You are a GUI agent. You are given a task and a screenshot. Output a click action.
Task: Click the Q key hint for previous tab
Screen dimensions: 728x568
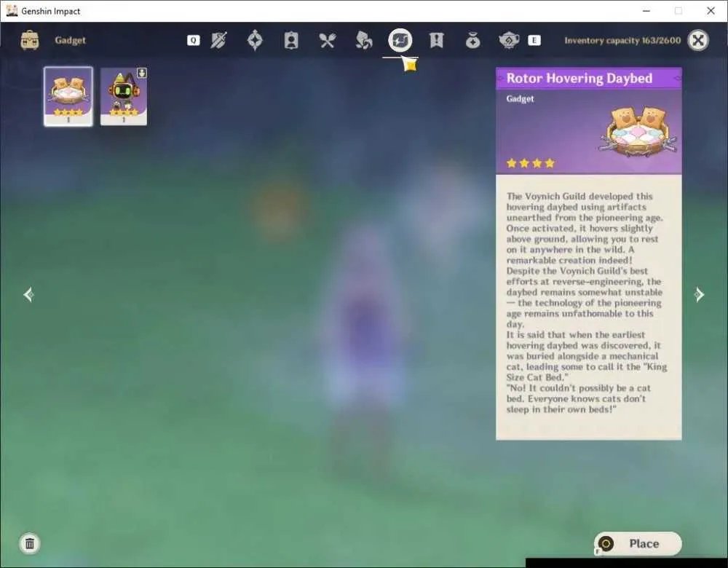point(193,40)
